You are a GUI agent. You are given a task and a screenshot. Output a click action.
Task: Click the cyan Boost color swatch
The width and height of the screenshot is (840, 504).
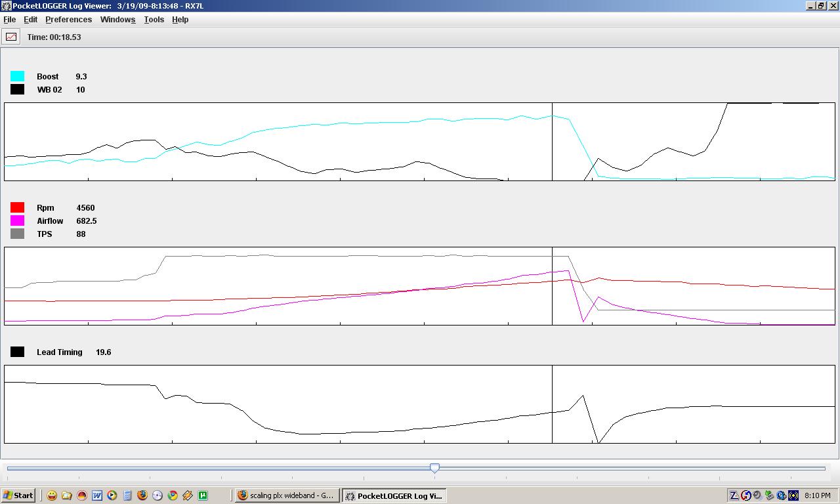(x=18, y=76)
